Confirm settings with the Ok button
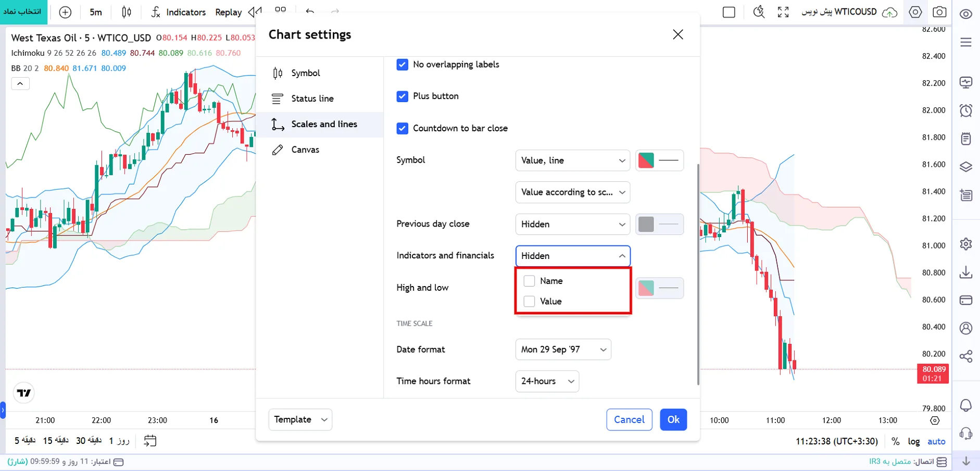 click(x=673, y=419)
